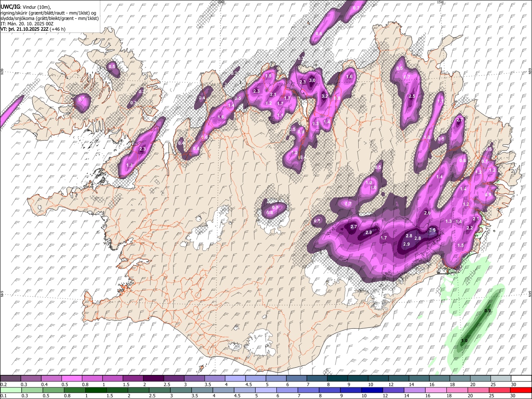Image resolution: width=532 pixels, height=399 pixels.
Task: Select the violet 12 swatch in lower legend
Action: pos(392,390)
